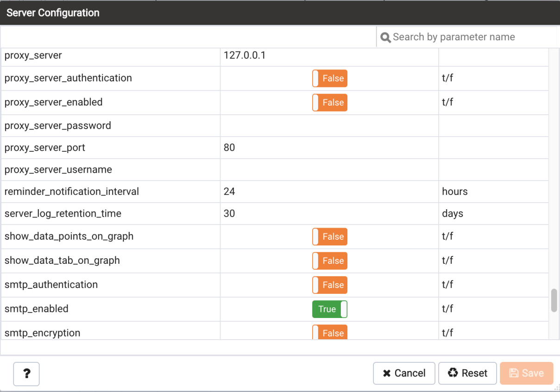Toggle proxy_server_authentication switch

pyautogui.click(x=330, y=79)
